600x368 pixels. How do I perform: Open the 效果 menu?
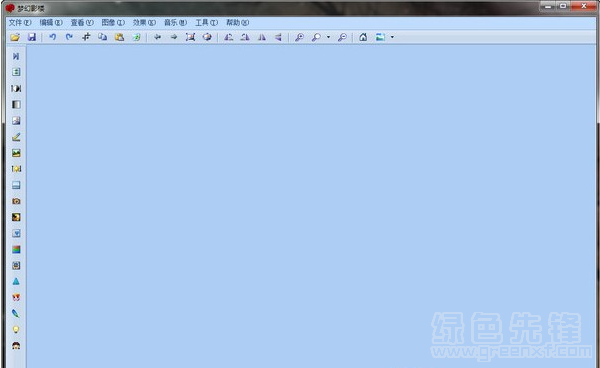coord(144,23)
